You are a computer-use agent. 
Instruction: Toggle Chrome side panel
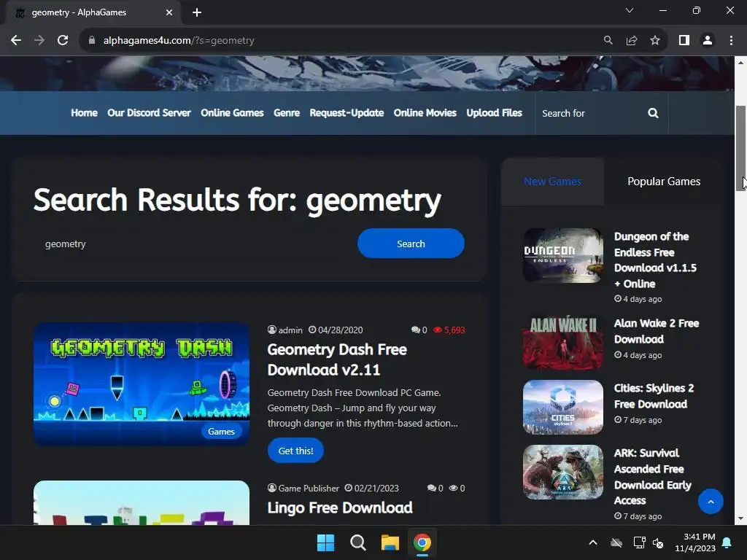684,41
